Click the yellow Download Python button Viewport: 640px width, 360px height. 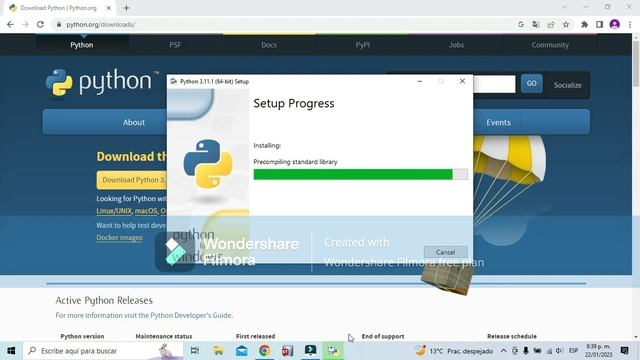pyautogui.click(x=132, y=180)
